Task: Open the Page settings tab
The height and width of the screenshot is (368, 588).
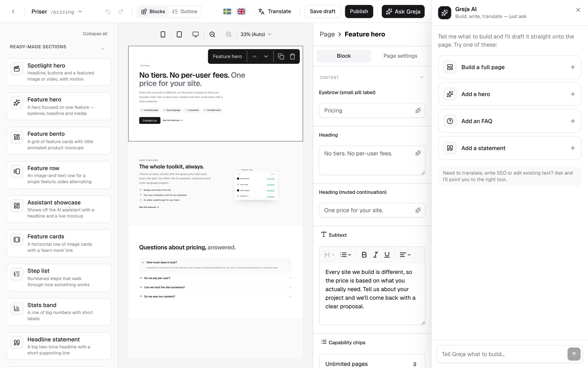Action: pyautogui.click(x=400, y=56)
